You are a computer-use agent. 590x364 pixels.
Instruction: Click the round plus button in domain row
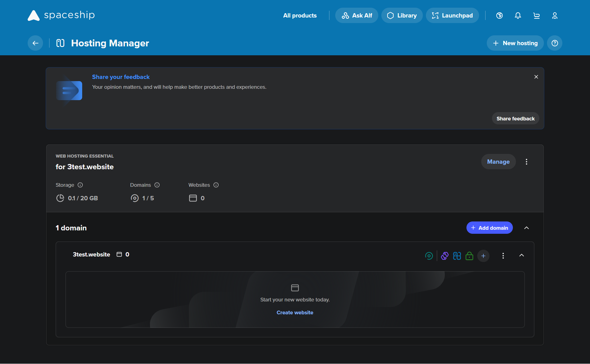click(x=483, y=256)
